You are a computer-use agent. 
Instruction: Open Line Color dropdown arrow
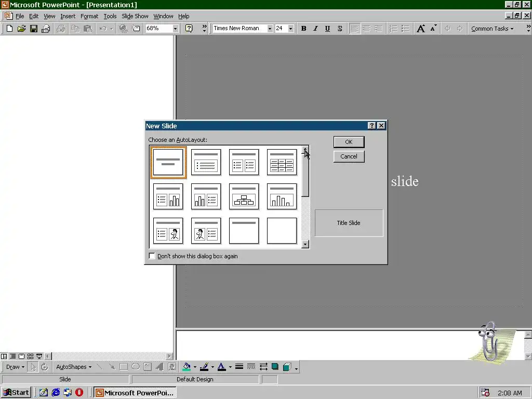pos(212,367)
